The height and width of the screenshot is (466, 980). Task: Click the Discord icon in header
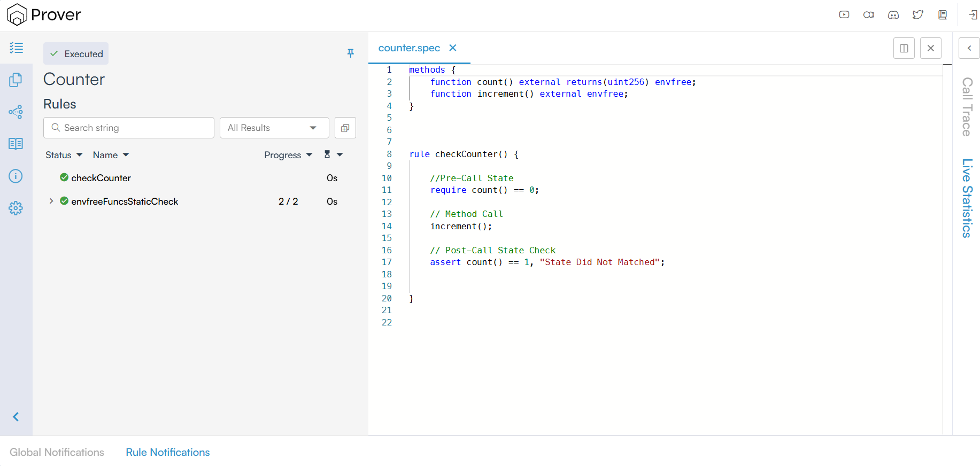893,15
